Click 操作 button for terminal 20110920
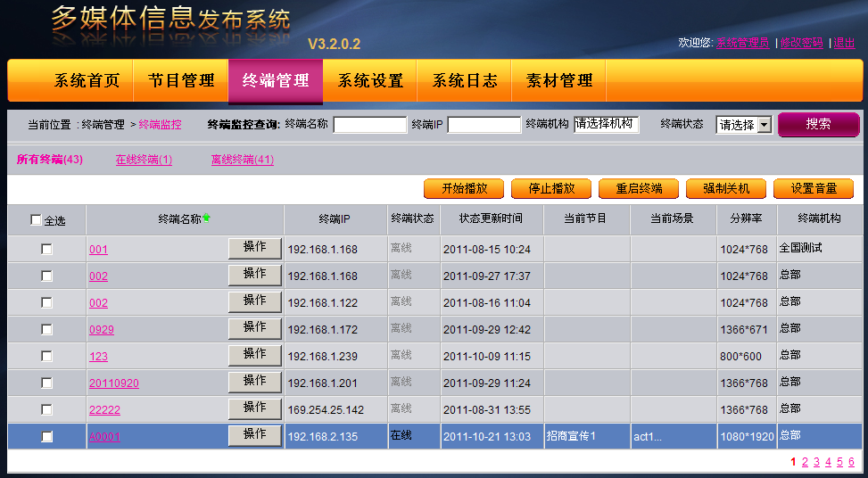868x478 pixels. click(254, 382)
